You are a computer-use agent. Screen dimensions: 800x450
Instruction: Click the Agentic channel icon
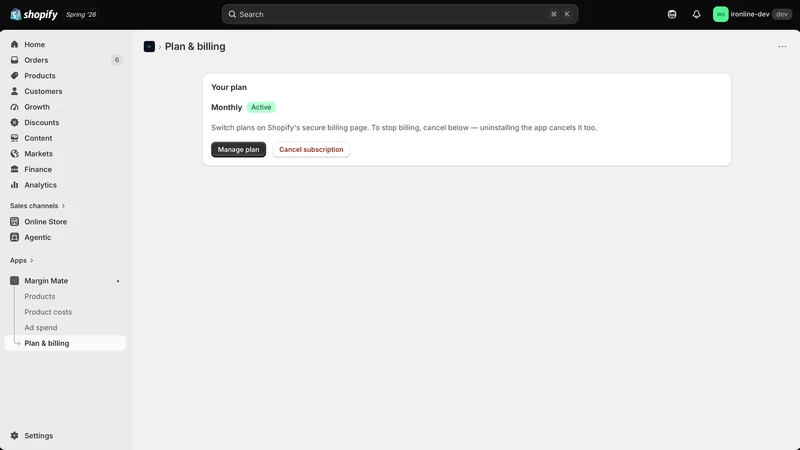(14, 237)
